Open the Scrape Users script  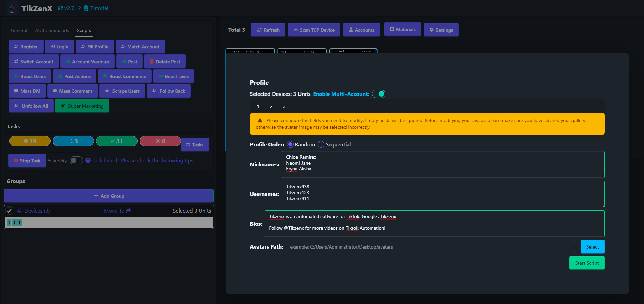pos(122,91)
